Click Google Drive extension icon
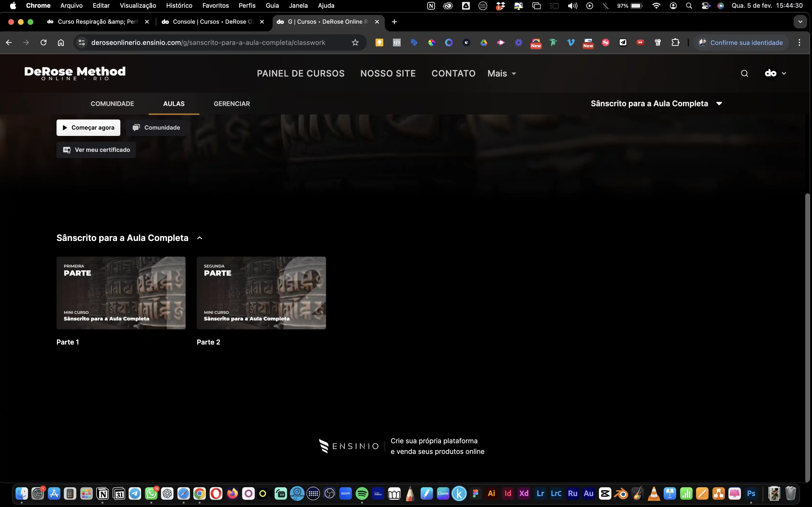The height and width of the screenshot is (507, 812). (x=484, y=42)
